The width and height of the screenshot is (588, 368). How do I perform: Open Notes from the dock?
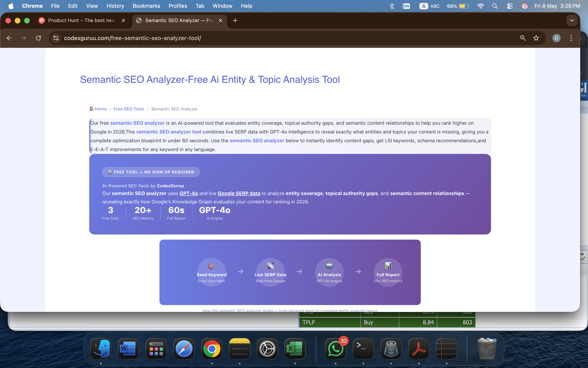point(239,349)
